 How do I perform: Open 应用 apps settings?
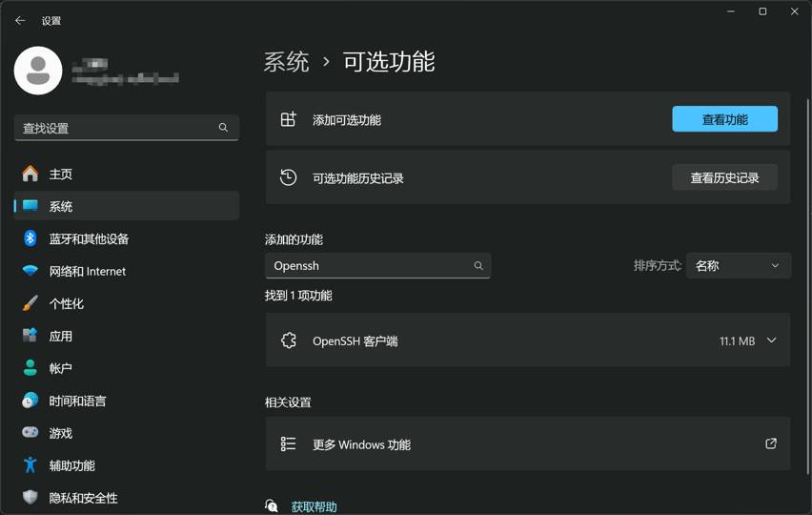click(61, 337)
